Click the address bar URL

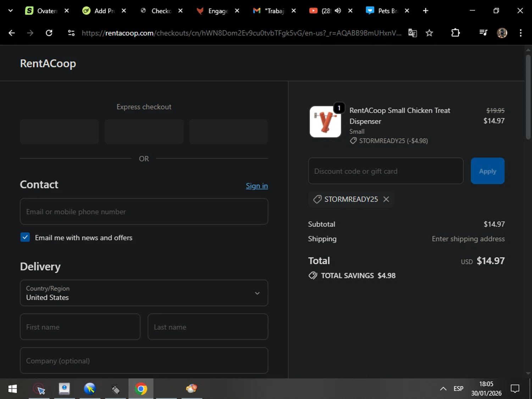241,33
